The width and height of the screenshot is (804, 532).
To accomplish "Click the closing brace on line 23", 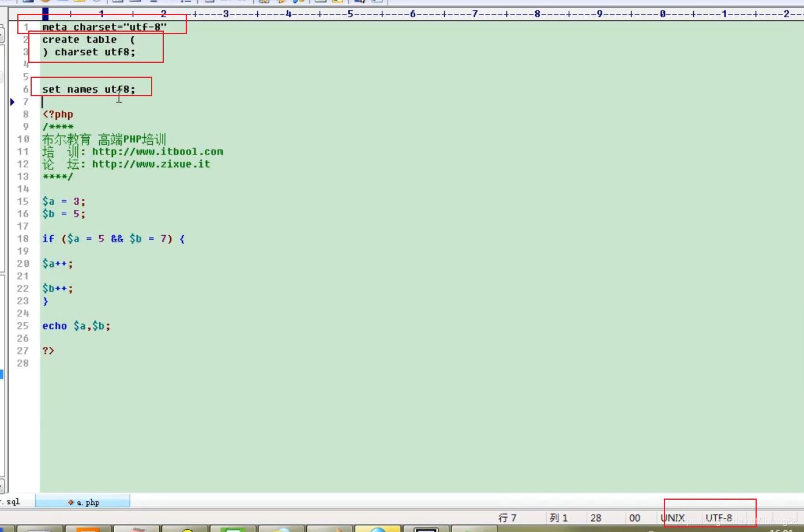I will pos(46,301).
